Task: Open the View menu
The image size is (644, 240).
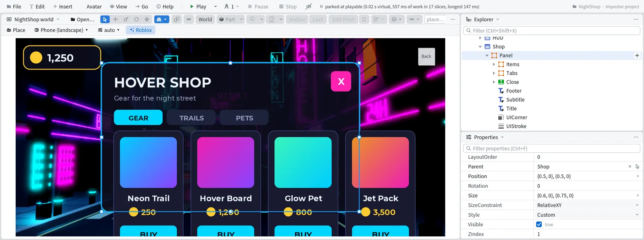Action: pyautogui.click(x=118, y=6)
